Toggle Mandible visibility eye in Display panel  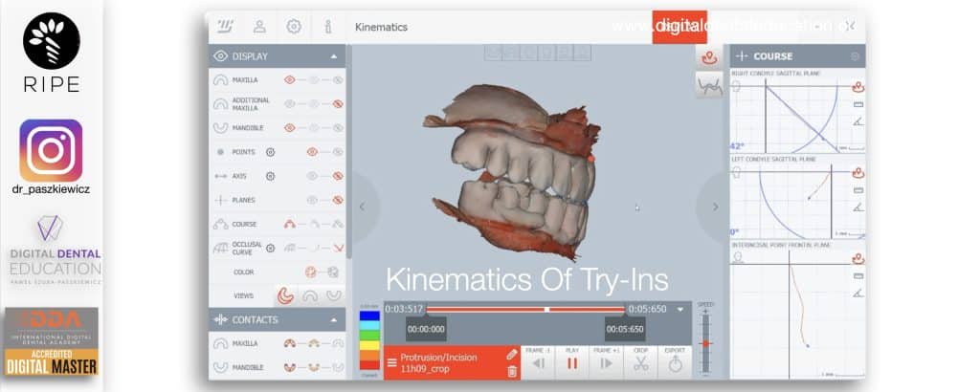tap(289, 128)
